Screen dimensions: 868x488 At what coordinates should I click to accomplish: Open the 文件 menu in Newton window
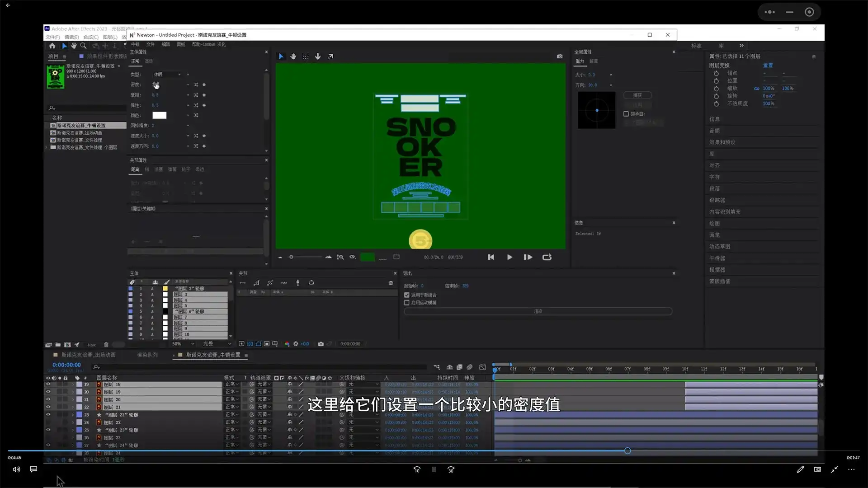coord(151,44)
